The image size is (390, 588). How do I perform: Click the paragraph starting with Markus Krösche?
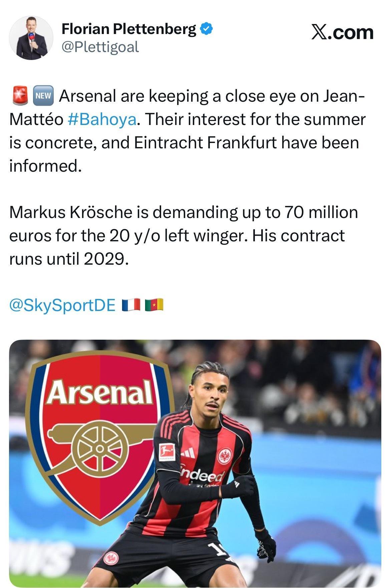tap(183, 235)
